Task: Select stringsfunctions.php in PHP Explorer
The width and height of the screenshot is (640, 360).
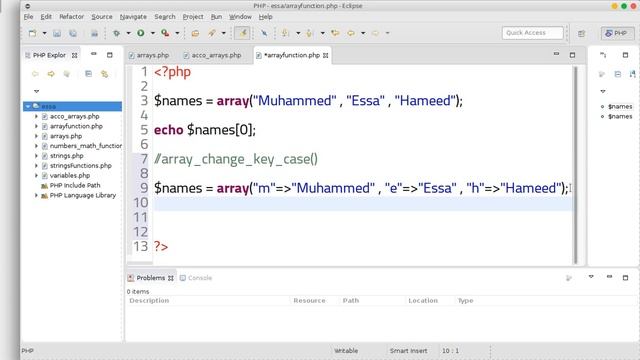Action: [80, 165]
